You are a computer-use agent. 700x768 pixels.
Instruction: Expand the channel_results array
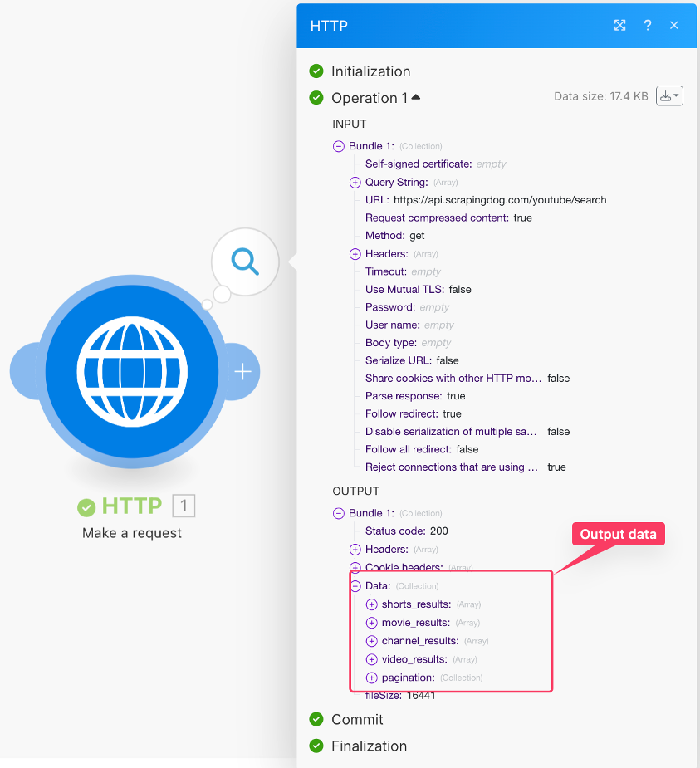click(x=372, y=641)
